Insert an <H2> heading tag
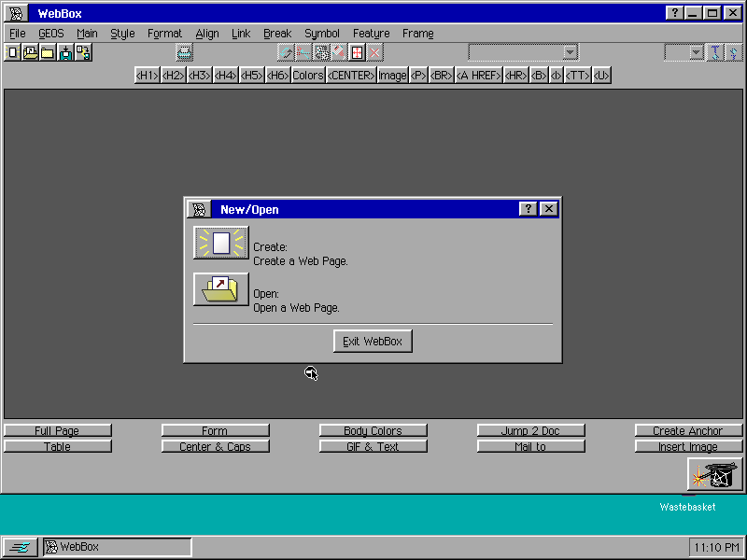 click(x=173, y=76)
